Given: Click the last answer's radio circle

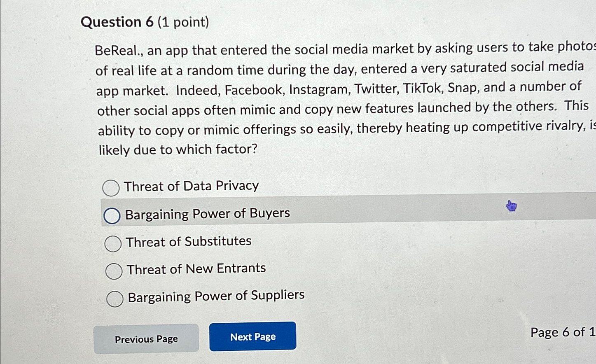Looking at the screenshot, I should [x=115, y=299].
